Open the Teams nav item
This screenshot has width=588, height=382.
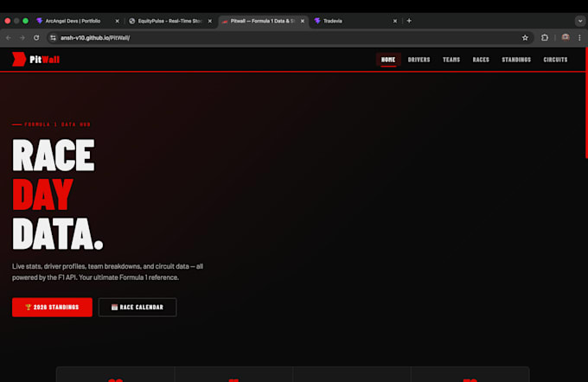click(451, 60)
